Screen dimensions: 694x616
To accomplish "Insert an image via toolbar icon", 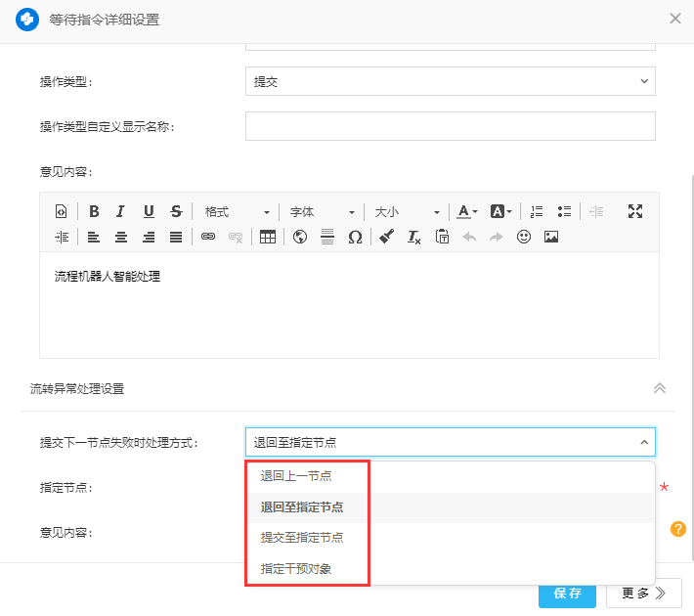I will click(551, 237).
